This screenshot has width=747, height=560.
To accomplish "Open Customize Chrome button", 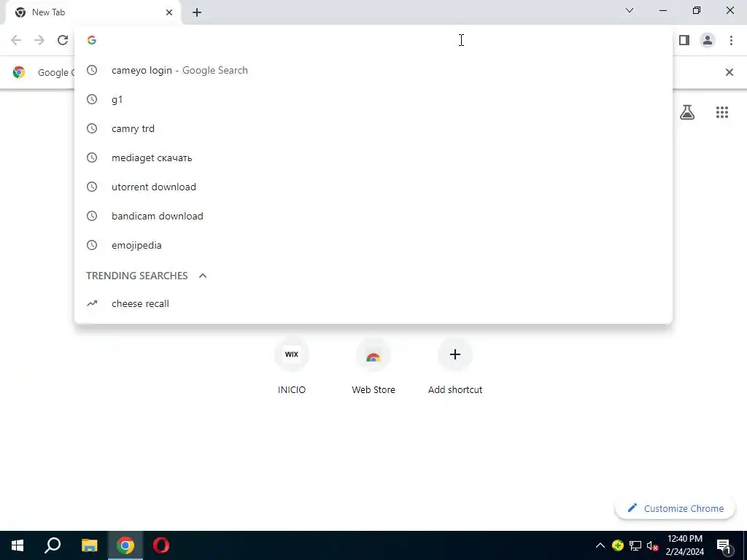I will 675,508.
